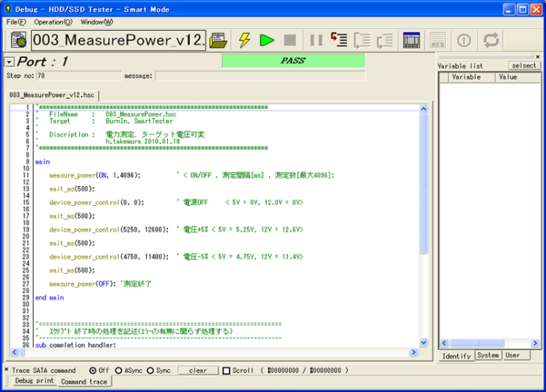Viewport: 546px width, 392px height.
Task: Click the step-over bracket icon
Action: (x=362, y=40)
